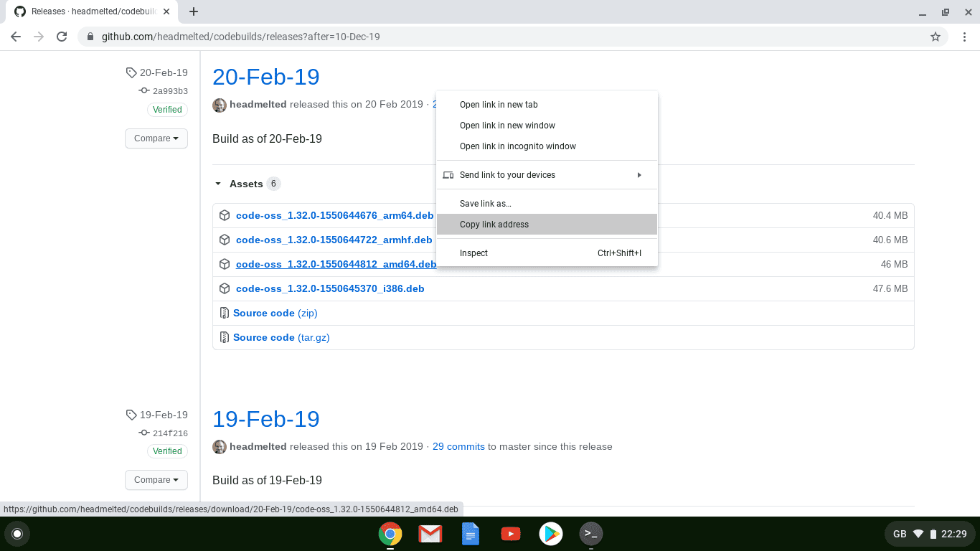Open the Compare dropdown for 20-Feb-19

[156, 138]
